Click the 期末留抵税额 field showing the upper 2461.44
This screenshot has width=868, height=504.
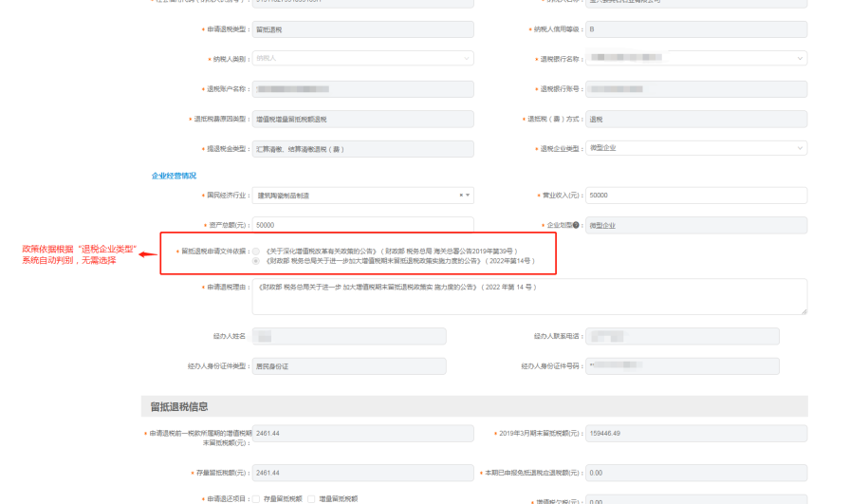click(362, 433)
